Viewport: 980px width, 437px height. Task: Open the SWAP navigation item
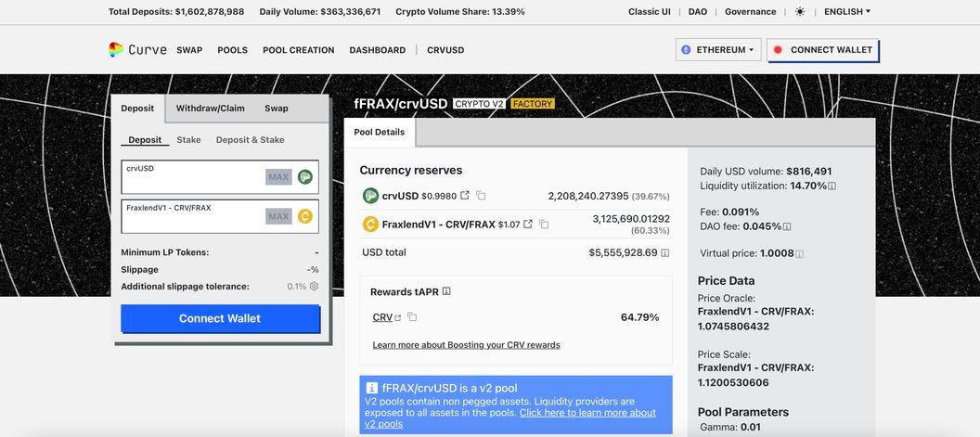(x=189, y=50)
